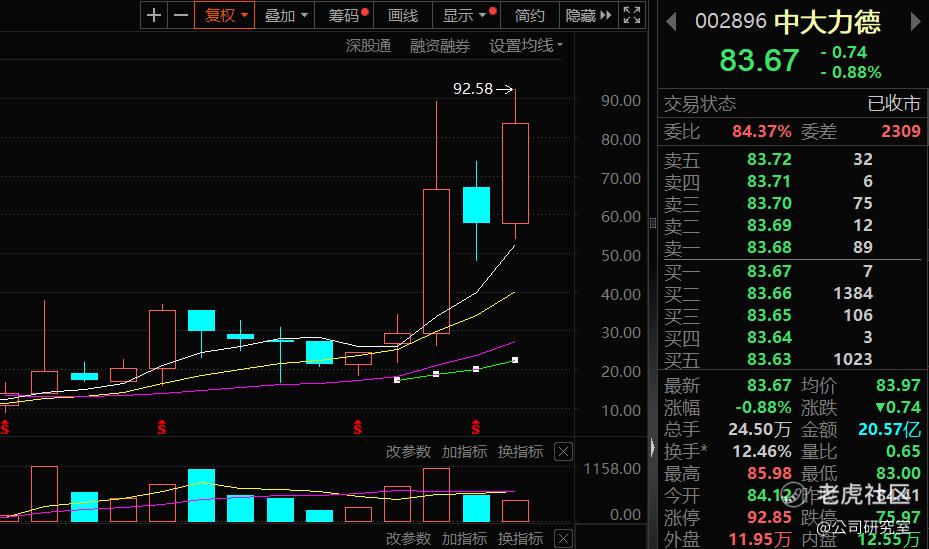Open the 筹码 chip distribution
929x549 pixels.
click(x=344, y=15)
